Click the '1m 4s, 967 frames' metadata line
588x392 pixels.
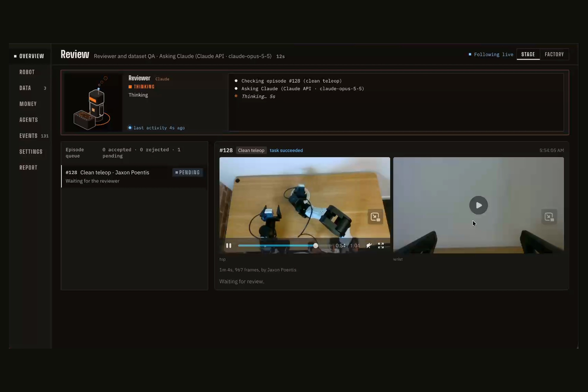[258, 270]
